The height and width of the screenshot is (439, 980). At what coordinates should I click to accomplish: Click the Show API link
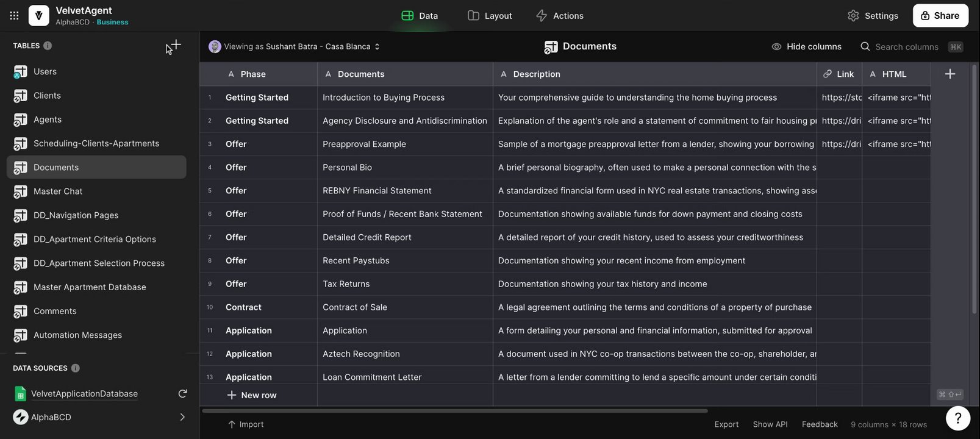[x=770, y=424]
